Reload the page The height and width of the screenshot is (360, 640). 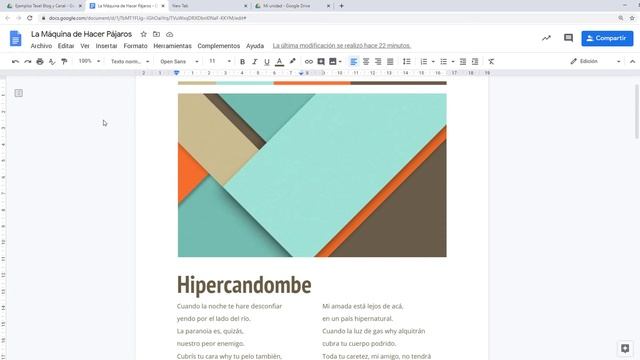coord(30,18)
